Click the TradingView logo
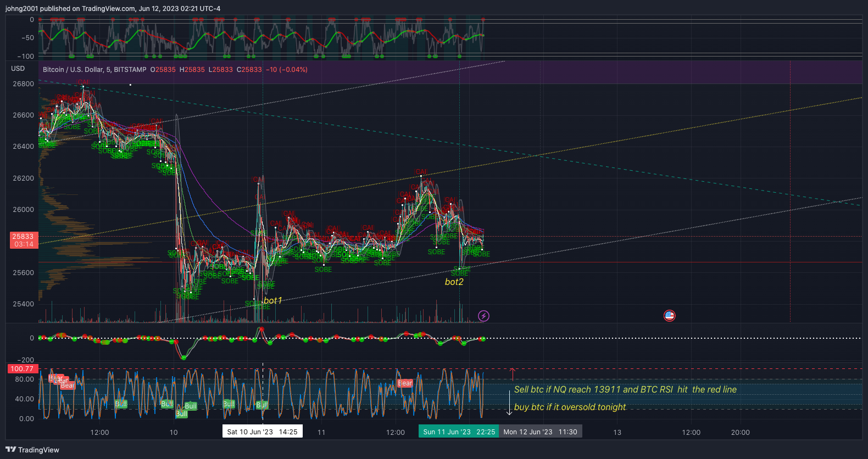This screenshot has height=459, width=868. click(32, 450)
